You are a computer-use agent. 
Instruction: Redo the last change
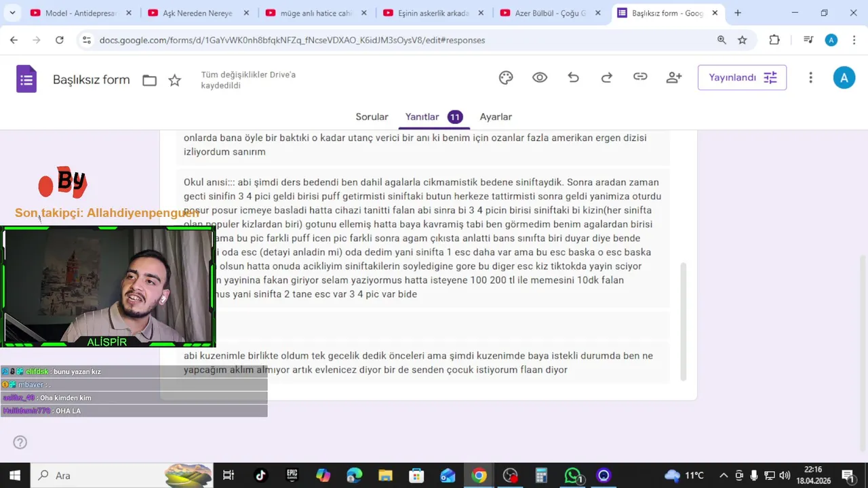click(607, 77)
